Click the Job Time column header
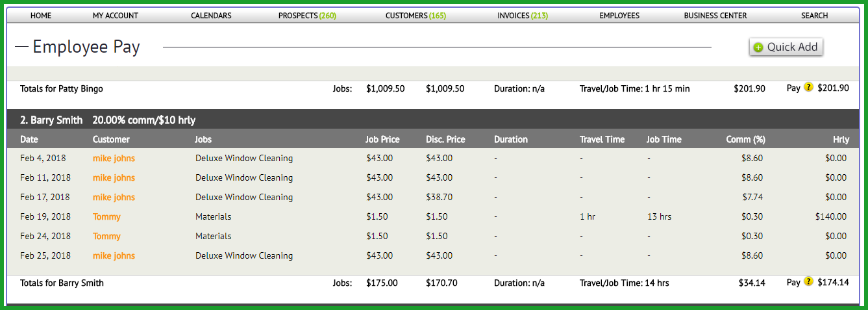Viewport: 868px width, 310px height. click(x=664, y=139)
